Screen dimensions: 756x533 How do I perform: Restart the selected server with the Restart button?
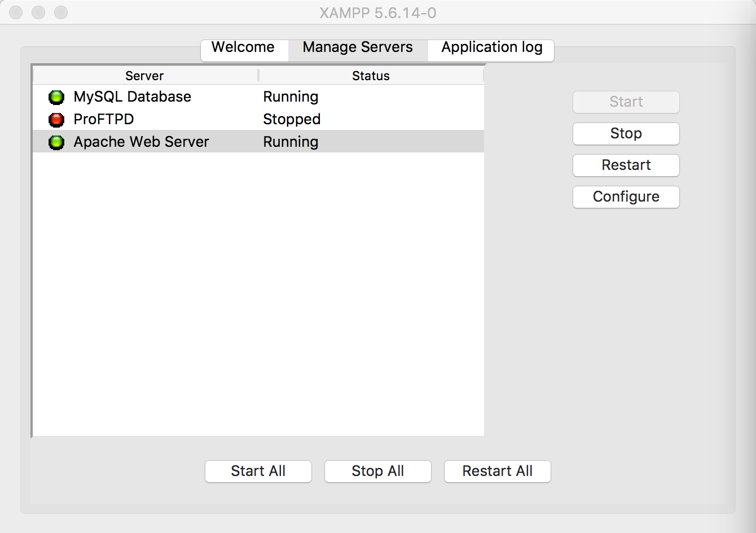tap(626, 165)
